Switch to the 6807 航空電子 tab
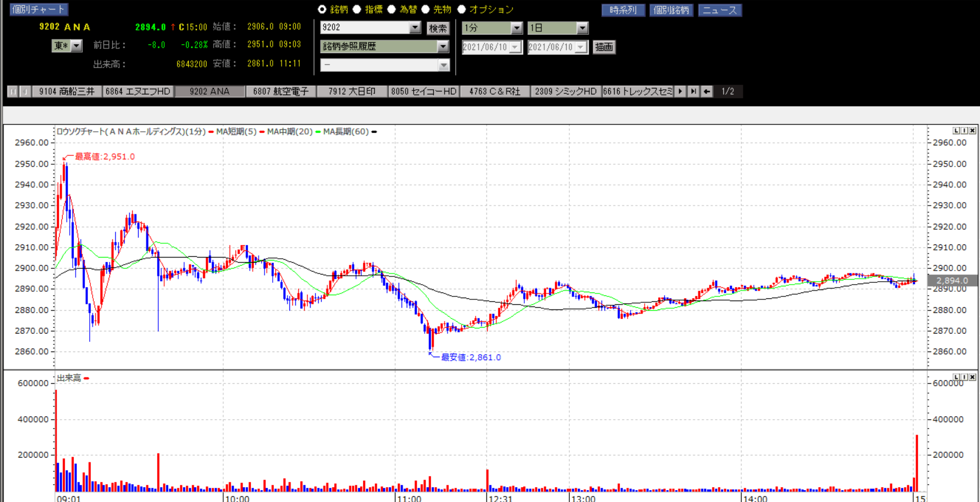The width and height of the screenshot is (980, 502). click(281, 92)
